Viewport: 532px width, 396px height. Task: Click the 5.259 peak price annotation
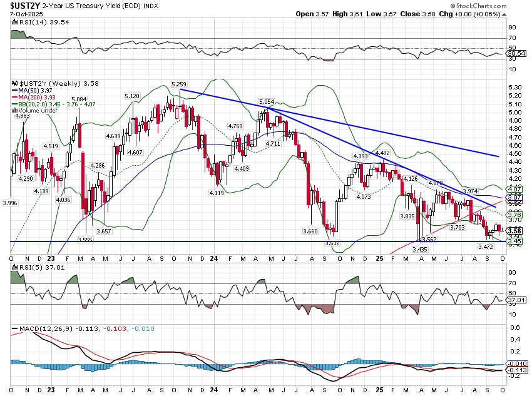point(180,83)
